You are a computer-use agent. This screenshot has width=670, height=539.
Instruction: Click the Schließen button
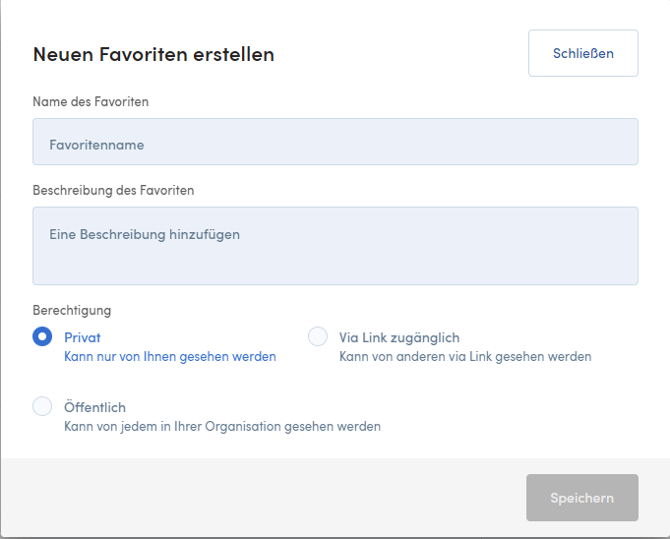coord(582,53)
